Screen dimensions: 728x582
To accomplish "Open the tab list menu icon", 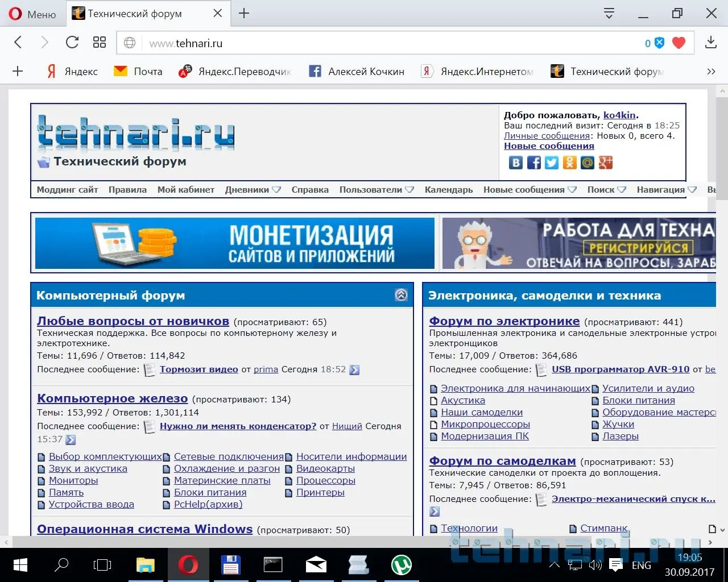I will pos(609,13).
